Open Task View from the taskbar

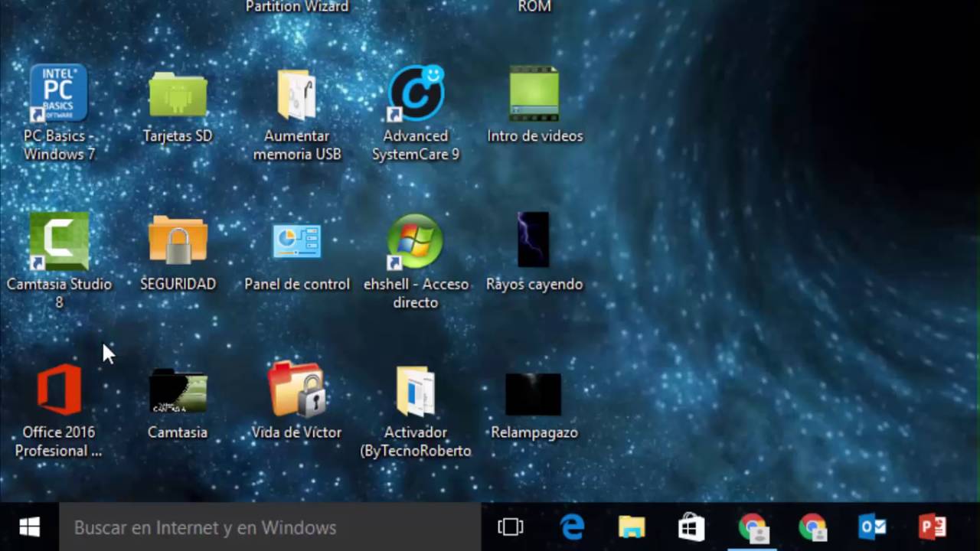tap(511, 527)
